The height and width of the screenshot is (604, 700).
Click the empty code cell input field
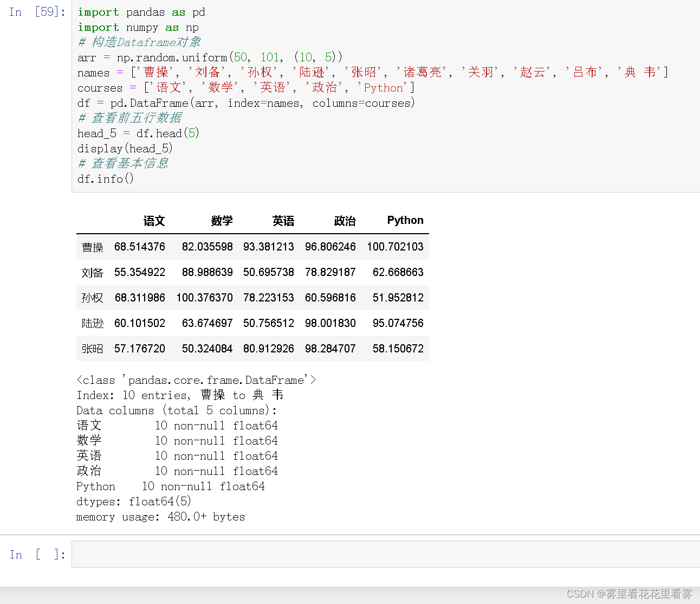(x=386, y=554)
